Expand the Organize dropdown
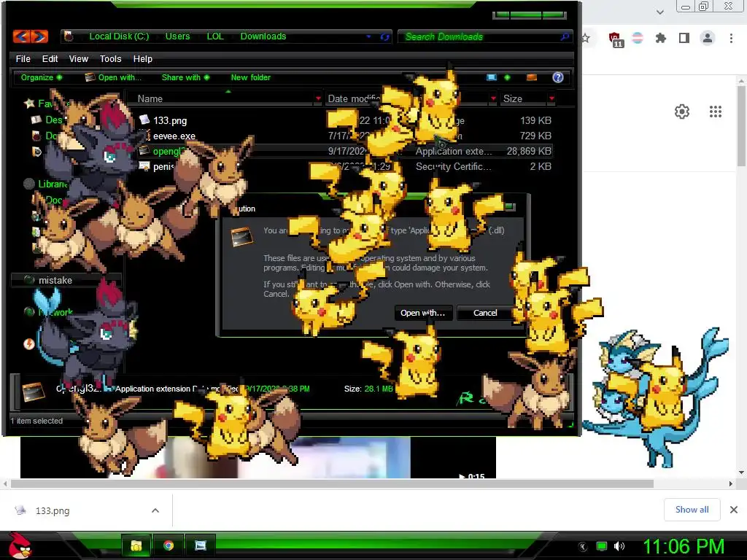The image size is (747, 560). (x=41, y=77)
